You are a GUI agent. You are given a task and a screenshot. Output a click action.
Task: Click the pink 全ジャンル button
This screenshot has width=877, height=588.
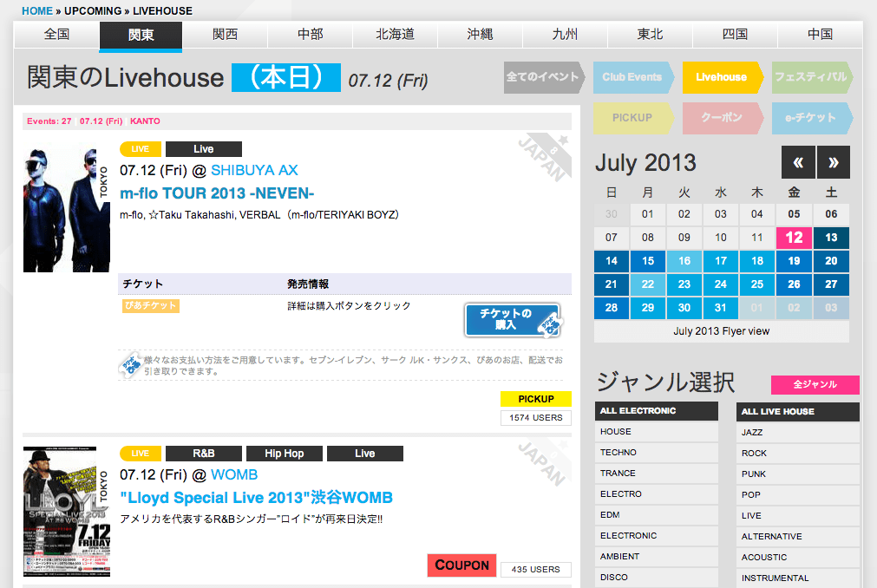(x=815, y=384)
